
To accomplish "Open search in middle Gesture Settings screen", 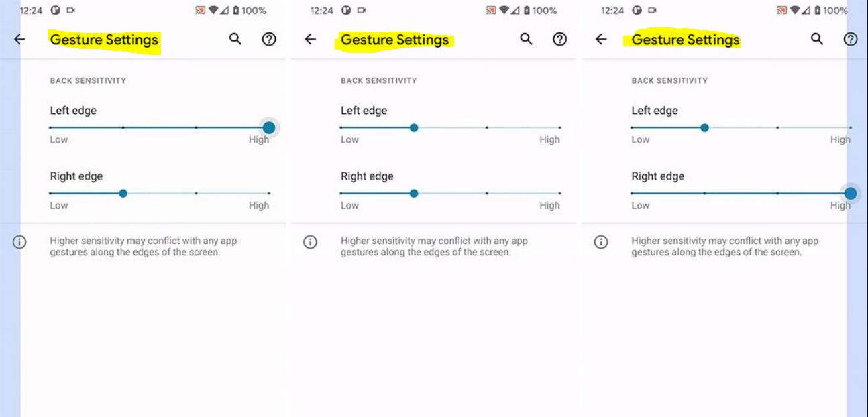I will point(526,39).
